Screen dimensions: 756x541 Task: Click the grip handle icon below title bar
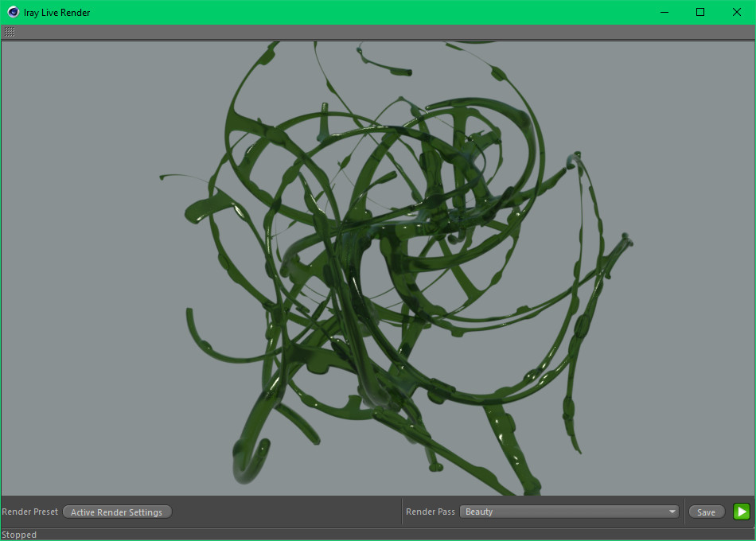[x=10, y=33]
